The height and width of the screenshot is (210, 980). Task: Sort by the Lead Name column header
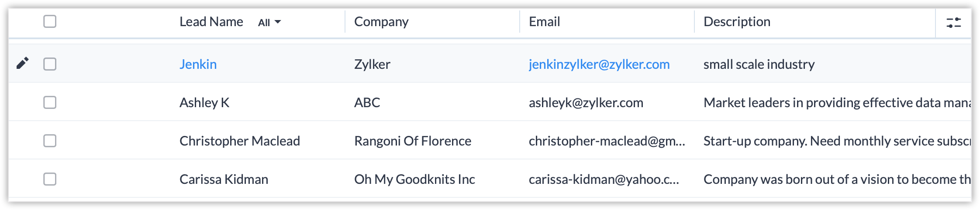pyautogui.click(x=211, y=22)
